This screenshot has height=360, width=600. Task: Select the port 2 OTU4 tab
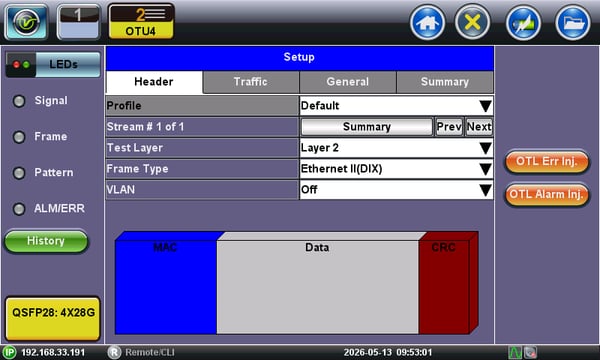141,21
